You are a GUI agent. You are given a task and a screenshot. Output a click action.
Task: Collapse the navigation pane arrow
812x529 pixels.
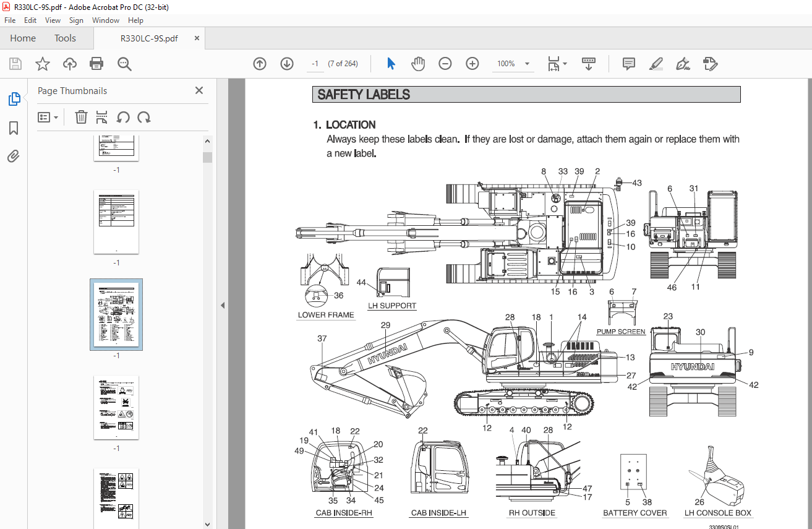coord(223,305)
